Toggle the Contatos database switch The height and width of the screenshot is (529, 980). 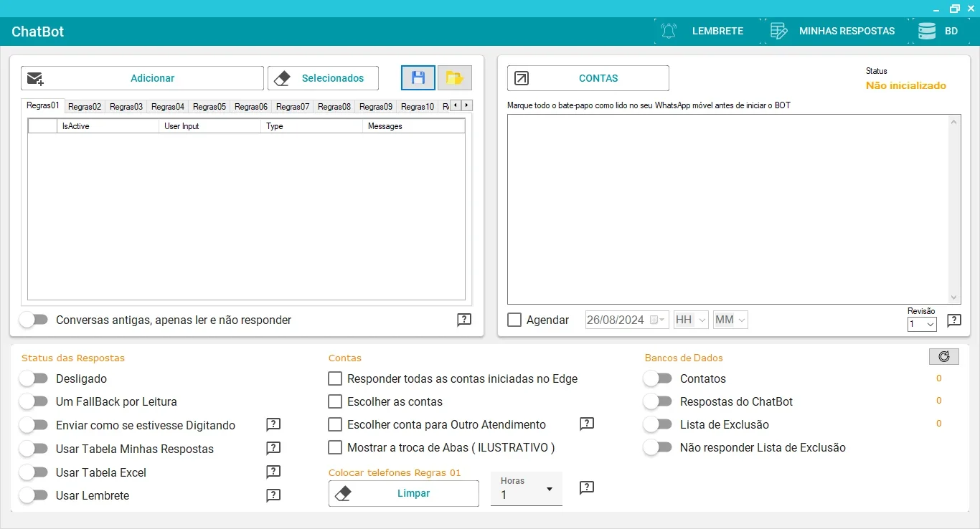657,378
